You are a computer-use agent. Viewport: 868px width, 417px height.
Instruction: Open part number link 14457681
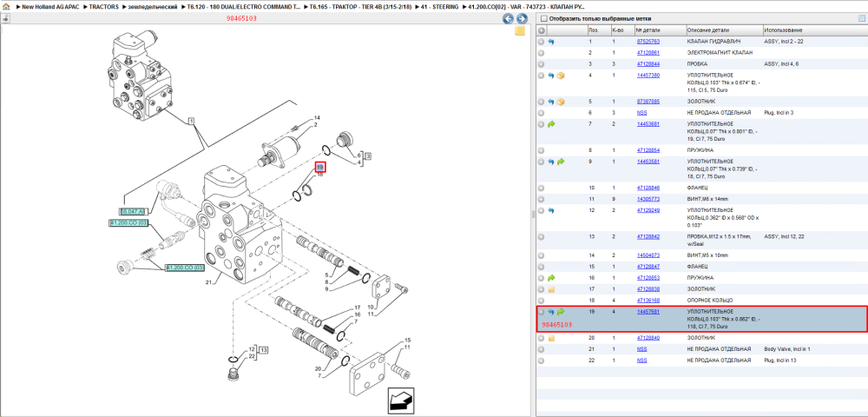pos(648,312)
